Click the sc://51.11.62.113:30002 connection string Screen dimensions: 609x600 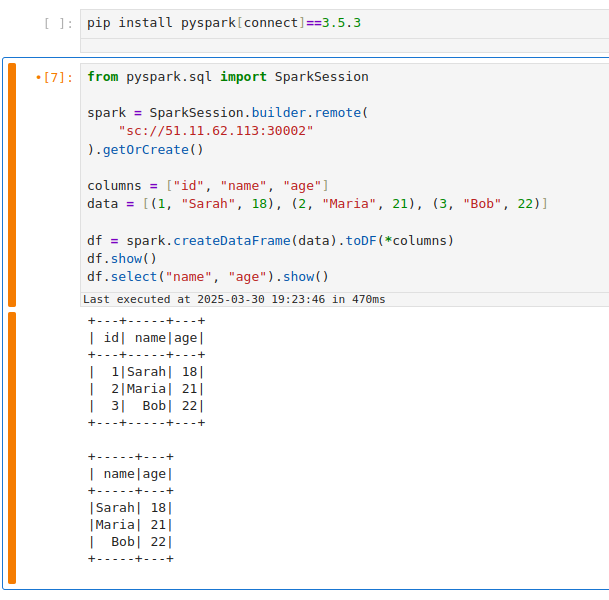click(215, 131)
